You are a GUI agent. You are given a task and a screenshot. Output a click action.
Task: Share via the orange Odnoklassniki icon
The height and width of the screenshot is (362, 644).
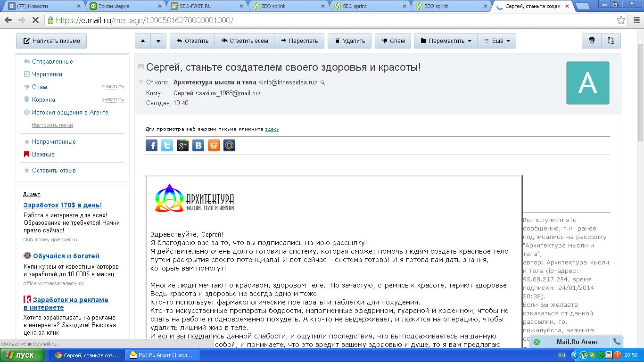coord(214,146)
